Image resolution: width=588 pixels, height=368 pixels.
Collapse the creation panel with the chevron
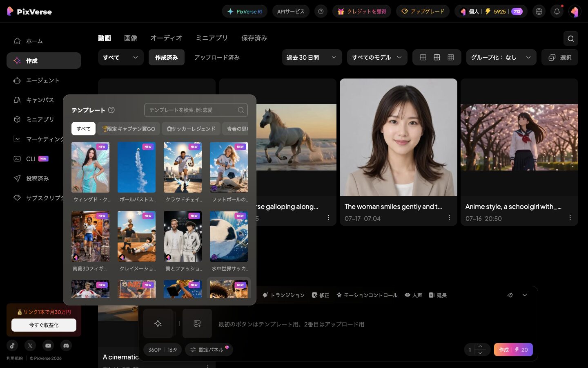tap(525, 295)
